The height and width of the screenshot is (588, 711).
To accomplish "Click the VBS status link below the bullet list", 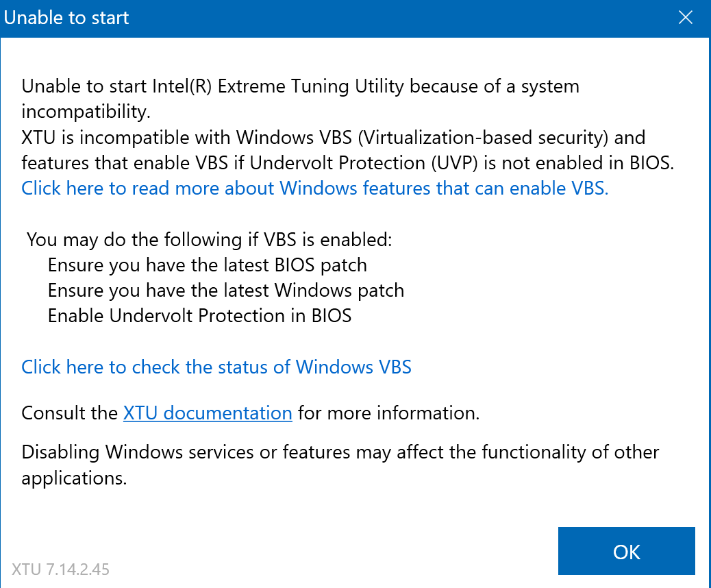I will 216,367.
